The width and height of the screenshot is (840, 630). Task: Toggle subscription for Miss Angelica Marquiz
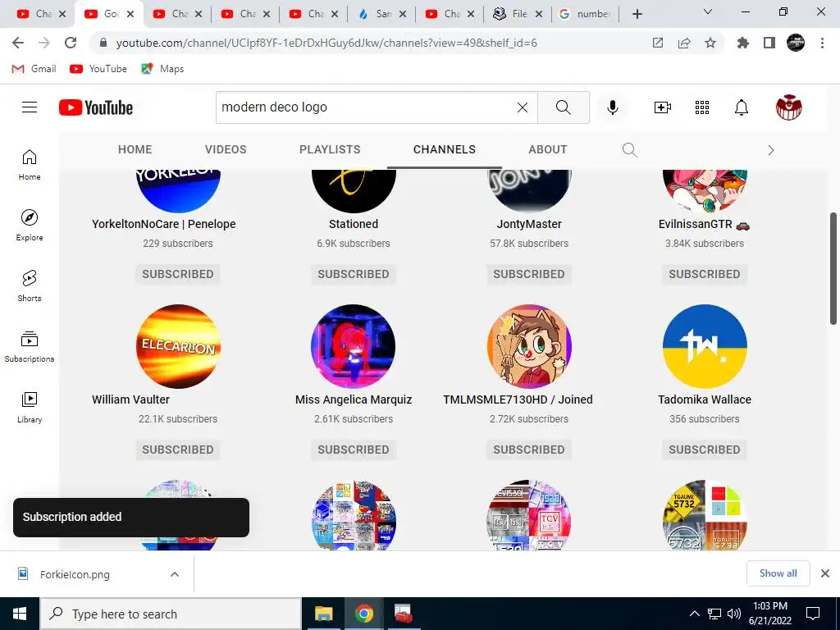(354, 450)
